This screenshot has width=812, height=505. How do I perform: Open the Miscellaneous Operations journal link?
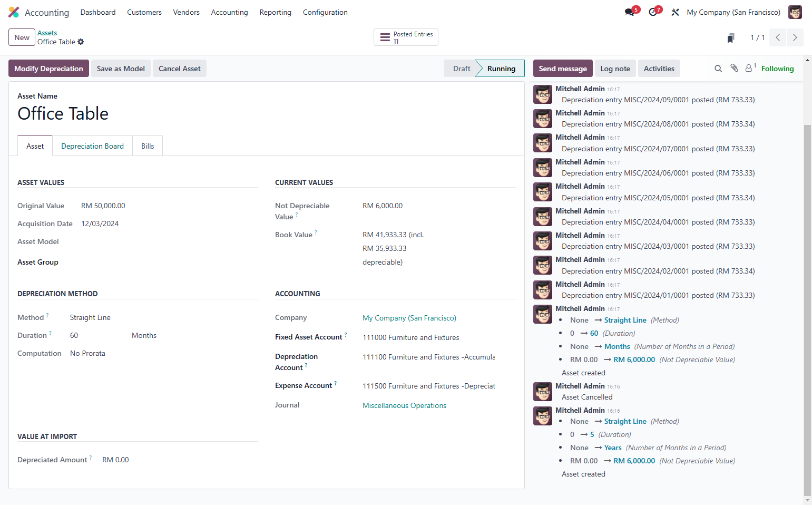[x=404, y=405]
